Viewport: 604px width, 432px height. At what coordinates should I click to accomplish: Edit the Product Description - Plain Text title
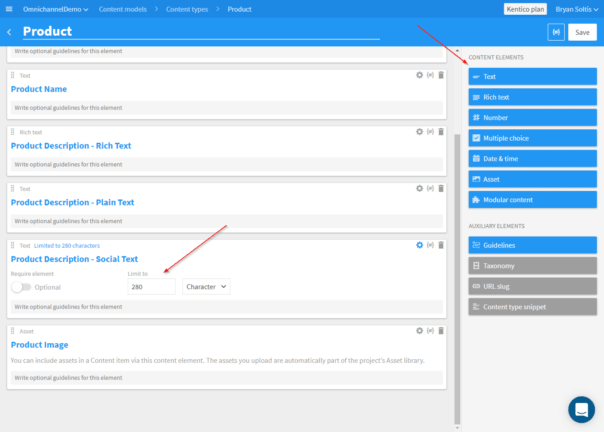(72, 202)
